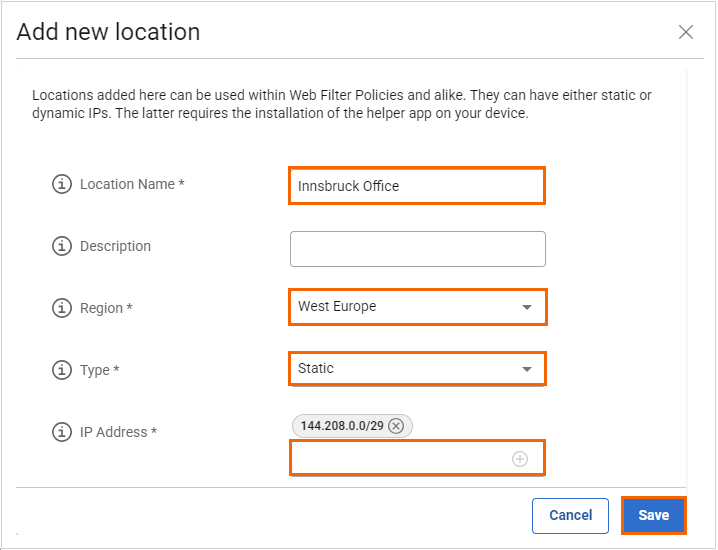This screenshot has height=550, width=718.
Task: Save the new location
Action: coord(653,516)
